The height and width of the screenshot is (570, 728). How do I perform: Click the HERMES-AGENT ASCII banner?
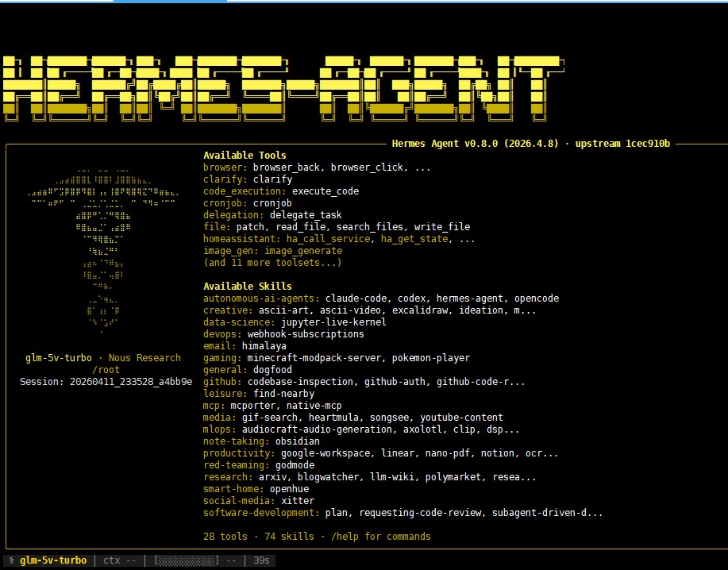pos(283,89)
